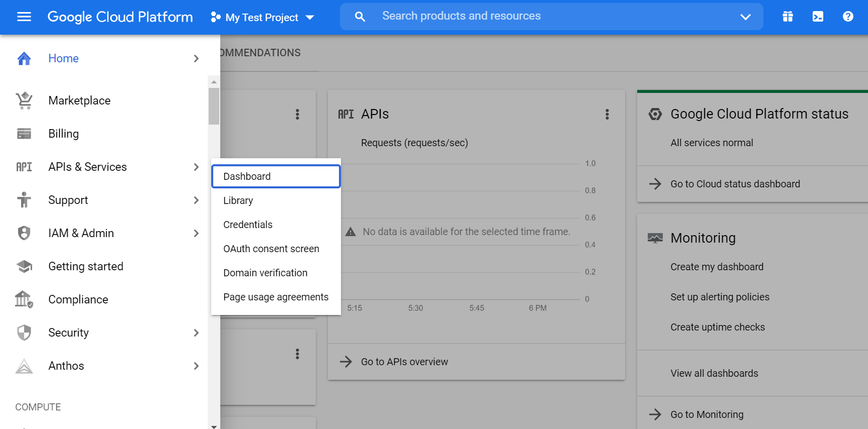The image size is (868, 429).
Task: Open the hamburger navigation menu
Action: [24, 17]
